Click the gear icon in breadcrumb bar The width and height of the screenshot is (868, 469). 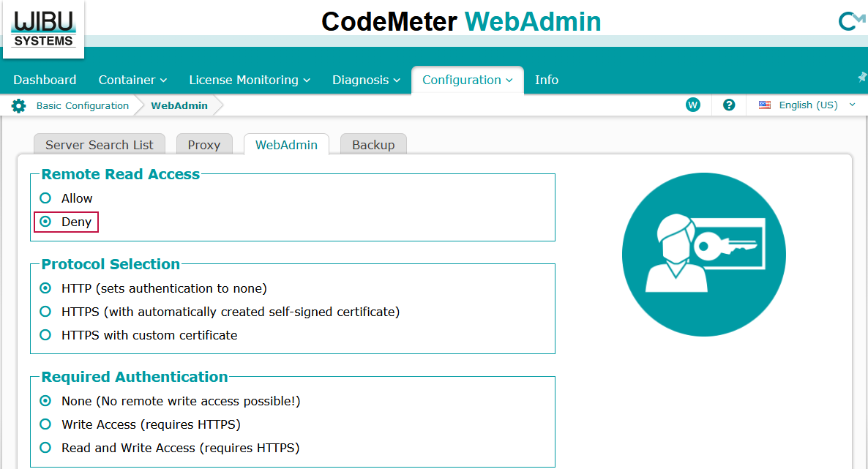click(18, 106)
